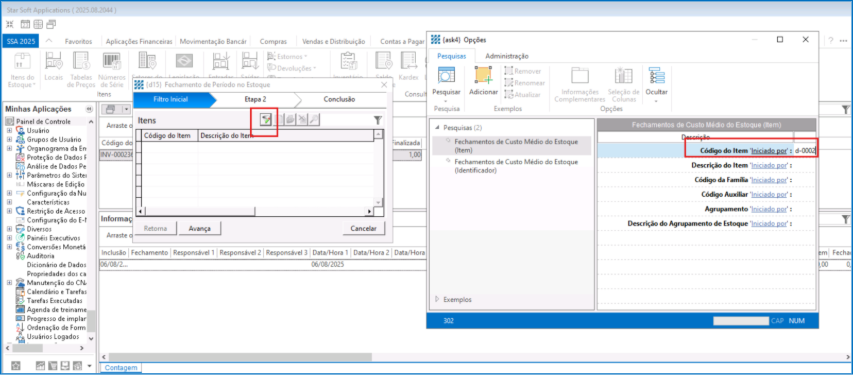Collapse Minhas Aplicações panel with double-arrow
The image size is (853, 375).
pyautogui.click(x=89, y=109)
